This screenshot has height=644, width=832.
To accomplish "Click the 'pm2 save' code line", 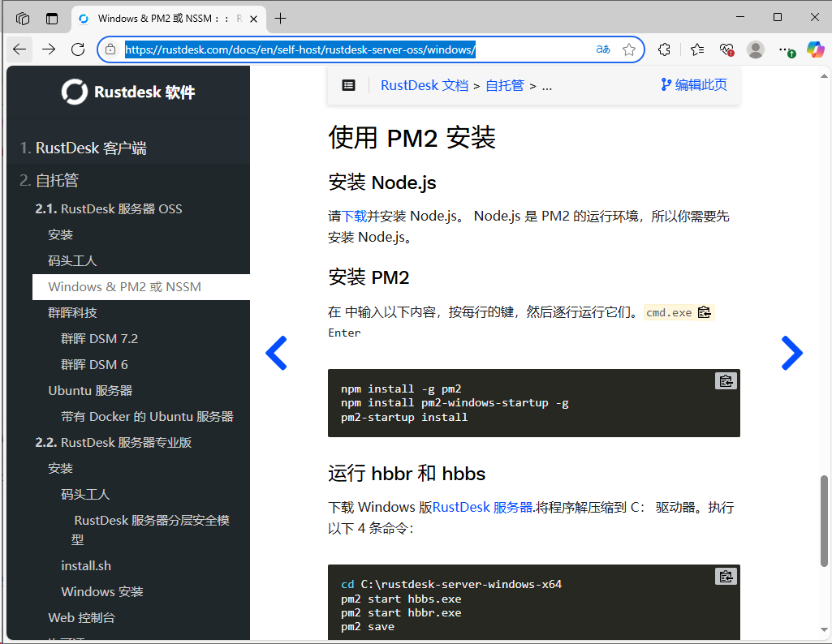I will 368,627.
